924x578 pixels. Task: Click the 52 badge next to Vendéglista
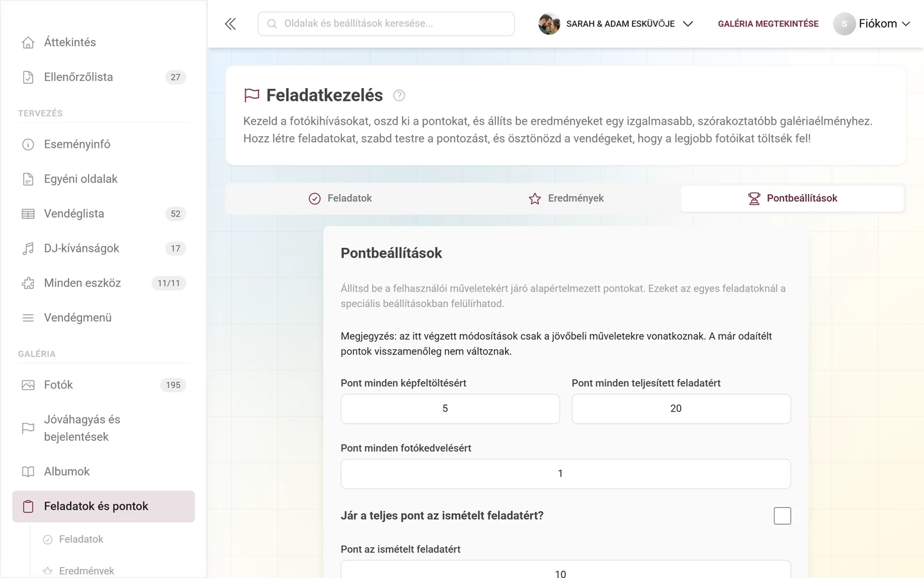(x=176, y=214)
